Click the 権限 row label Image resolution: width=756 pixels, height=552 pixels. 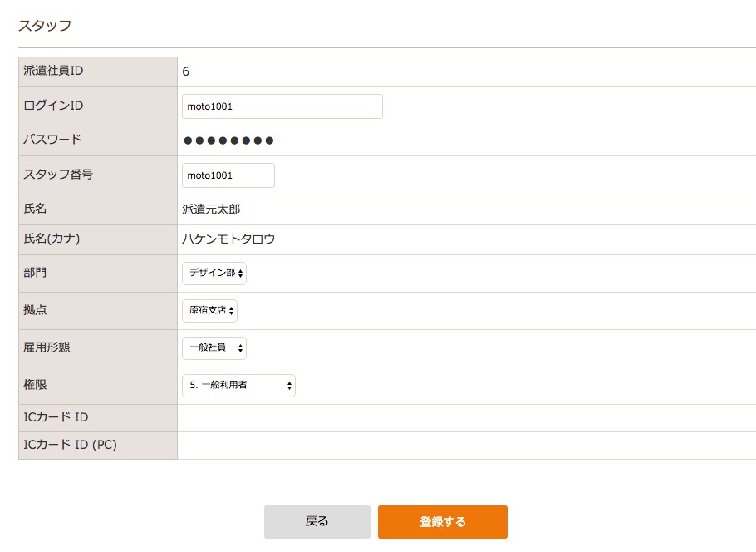pyautogui.click(x=35, y=385)
